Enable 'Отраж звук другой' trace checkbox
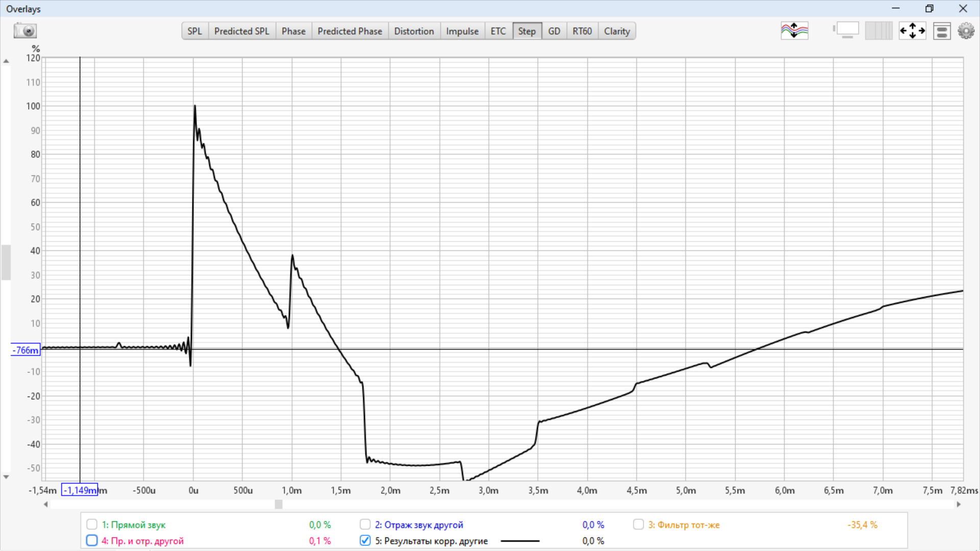This screenshot has width=980, height=551. (x=365, y=524)
